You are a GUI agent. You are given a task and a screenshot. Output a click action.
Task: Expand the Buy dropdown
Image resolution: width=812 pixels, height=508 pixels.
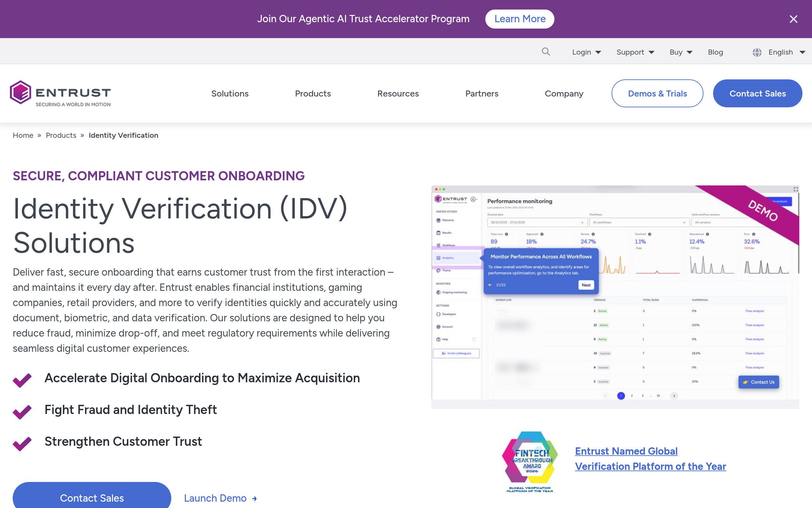tap(681, 52)
